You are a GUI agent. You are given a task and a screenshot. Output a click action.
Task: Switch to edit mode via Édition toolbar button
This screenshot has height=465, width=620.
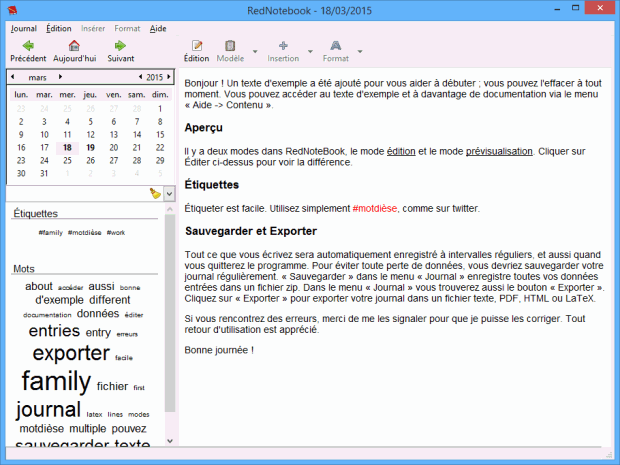point(197,51)
